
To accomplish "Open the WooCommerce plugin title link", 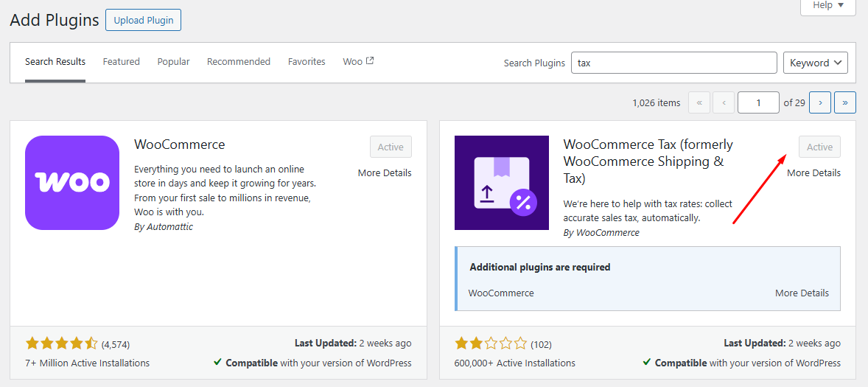I will (x=179, y=144).
